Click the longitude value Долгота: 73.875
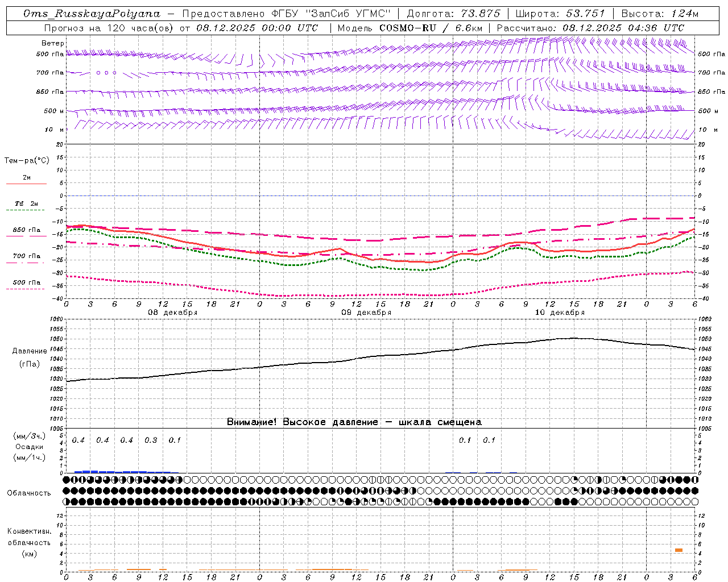The image size is (728, 582). coord(454,14)
